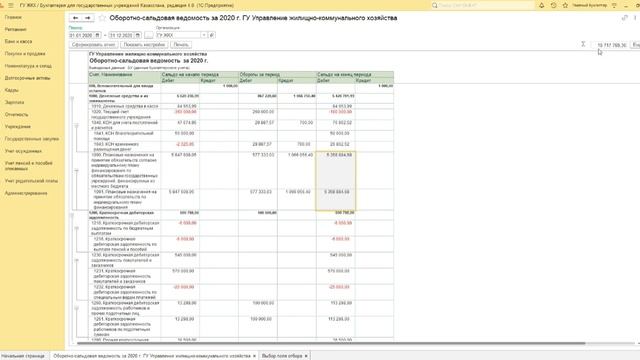The image size is (640, 360).
Task: Open the period selection ellipsis button
Action: 149,35
